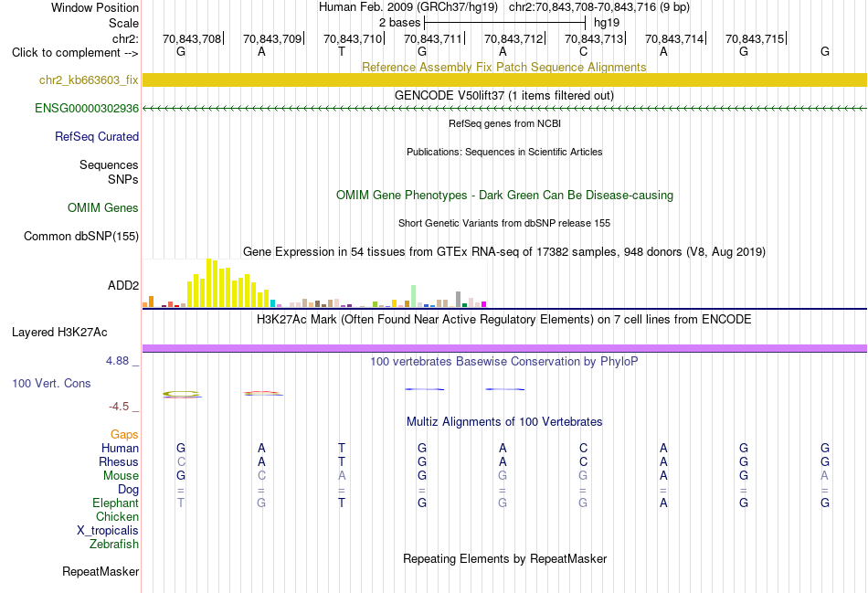
Task: Click the Elephant species label
Action: [x=115, y=503]
